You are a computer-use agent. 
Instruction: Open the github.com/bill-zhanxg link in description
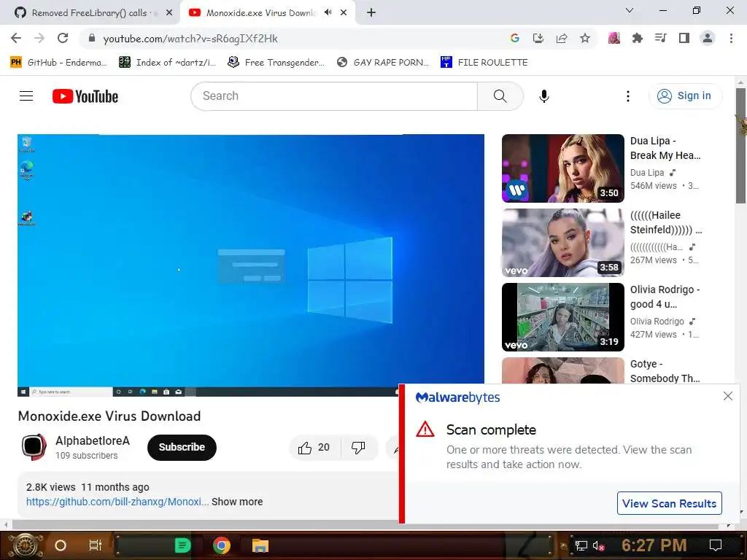[117, 502]
